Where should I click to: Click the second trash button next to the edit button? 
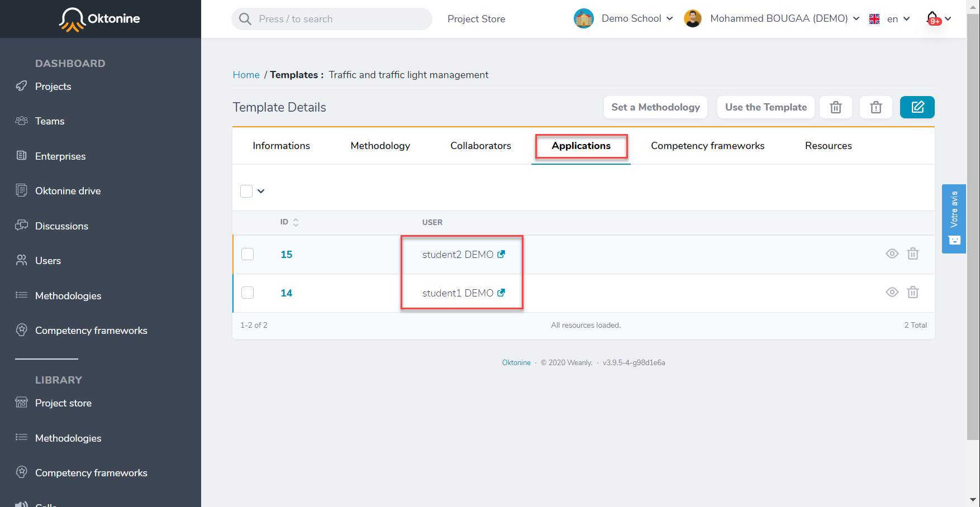[x=876, y=107]
